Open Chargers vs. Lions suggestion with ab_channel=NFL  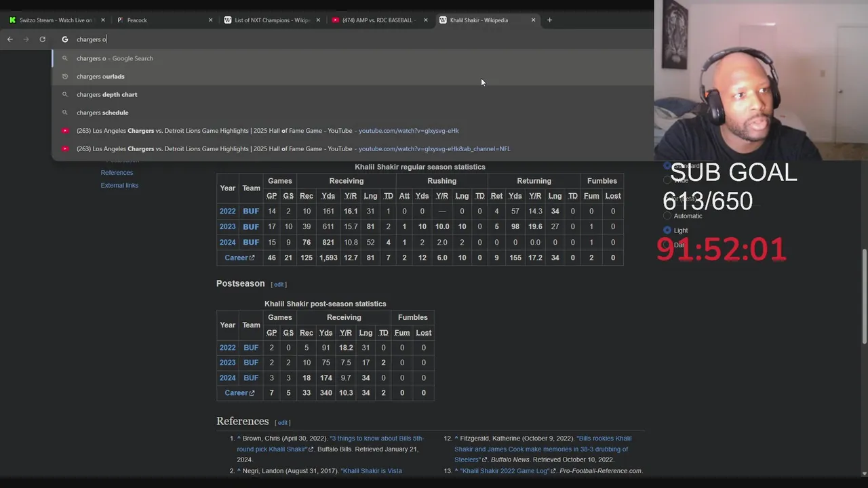pyautogui.click(x=353, y=149)
